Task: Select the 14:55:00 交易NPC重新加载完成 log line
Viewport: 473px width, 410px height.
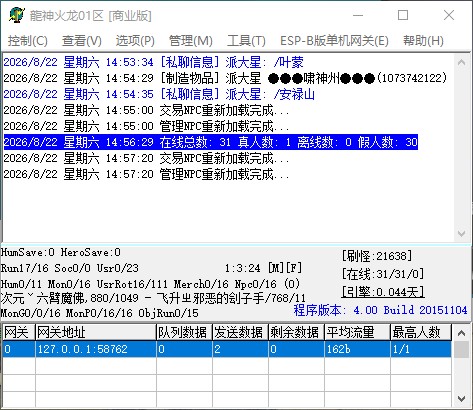Action: [146, 110]
